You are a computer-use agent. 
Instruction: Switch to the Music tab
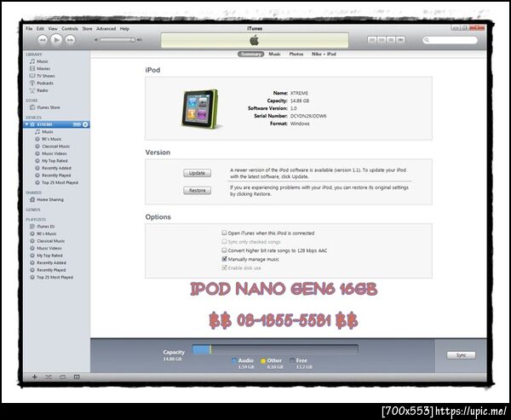274,55
